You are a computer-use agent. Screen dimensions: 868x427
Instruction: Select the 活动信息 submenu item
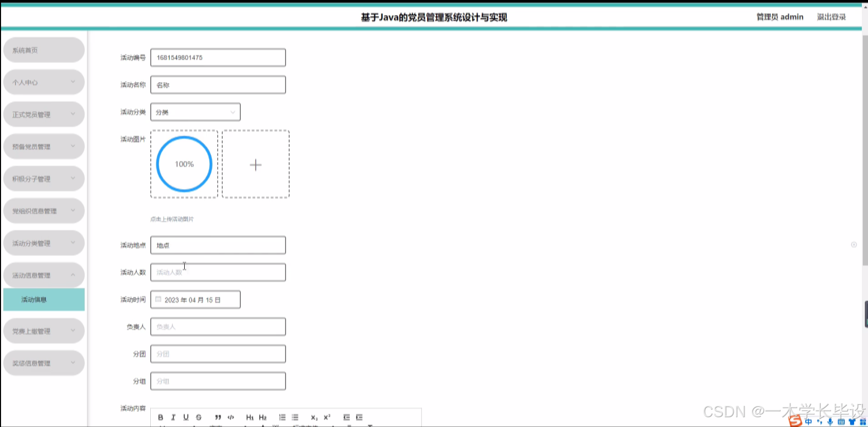pyautogui.click(x=44, y=299)
